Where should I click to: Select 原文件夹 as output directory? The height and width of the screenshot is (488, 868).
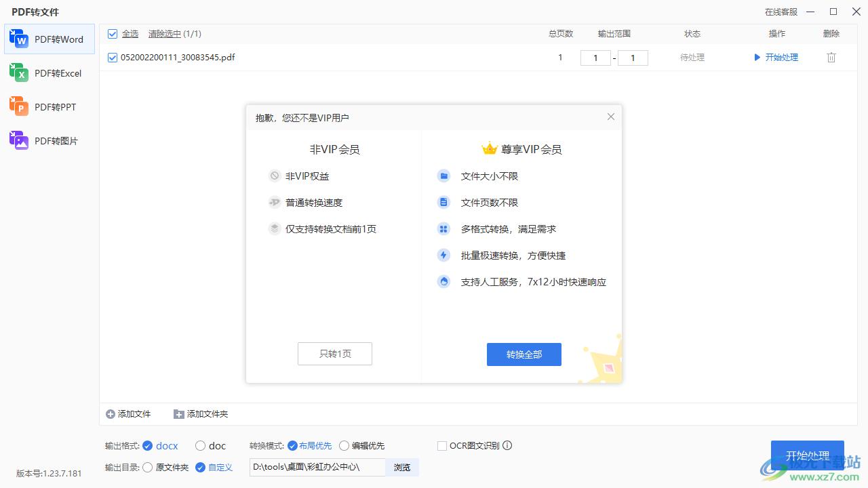pos(147,467)
